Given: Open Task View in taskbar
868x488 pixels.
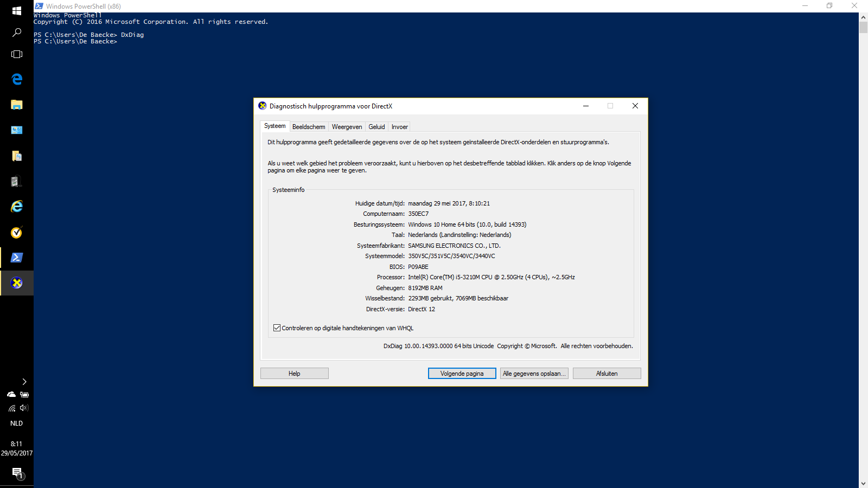Looking at the screenshot, I should (x=17, y=54).
